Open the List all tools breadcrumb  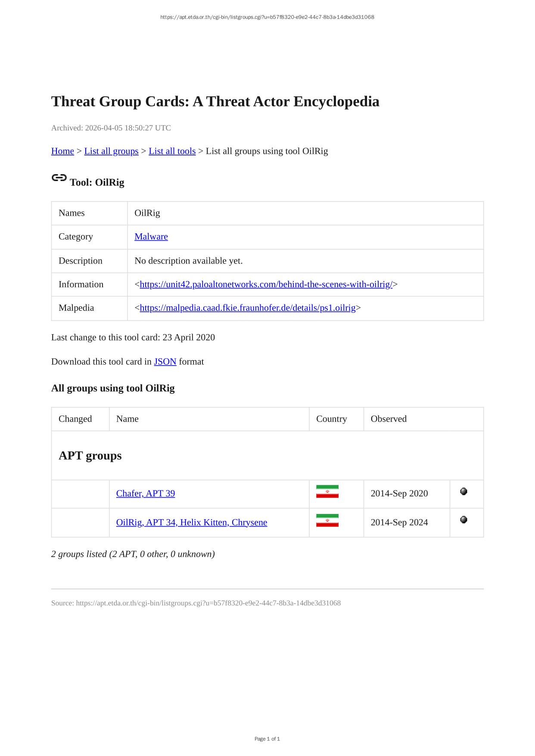click(x=172, y=151)
